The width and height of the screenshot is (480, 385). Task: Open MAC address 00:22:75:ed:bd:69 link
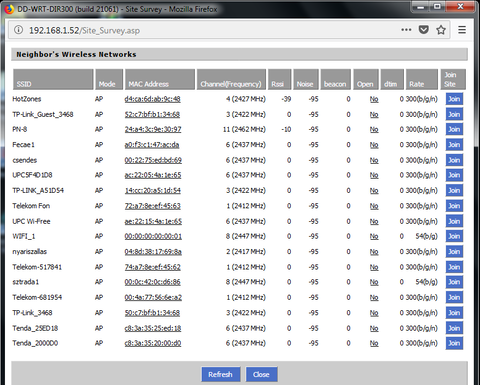click(x=153, y=160)
